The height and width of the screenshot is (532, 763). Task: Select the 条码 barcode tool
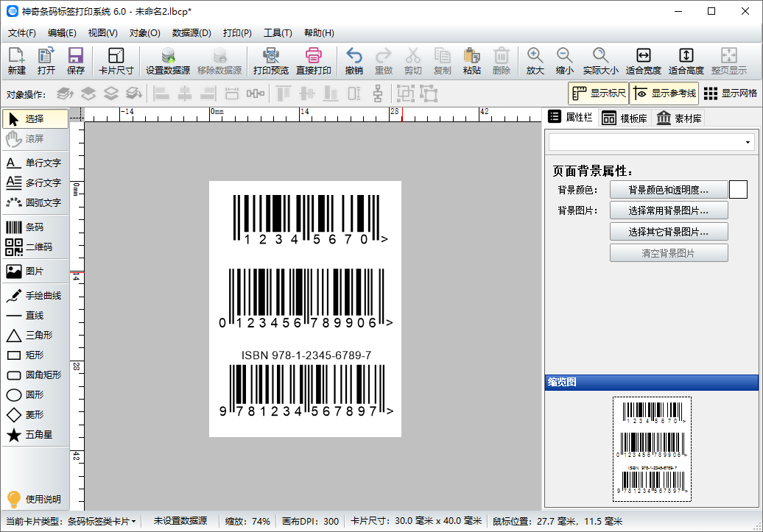tap(35, 227)
